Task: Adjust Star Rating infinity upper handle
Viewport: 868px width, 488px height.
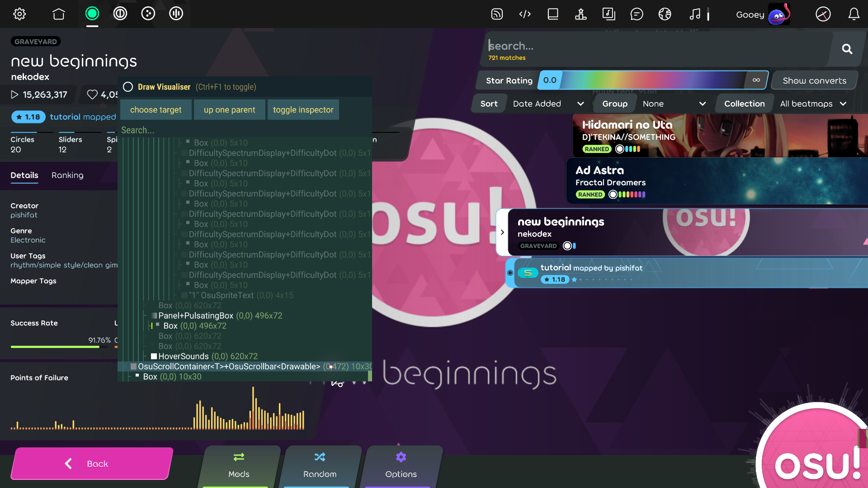Action: click(x=756, y=80)
